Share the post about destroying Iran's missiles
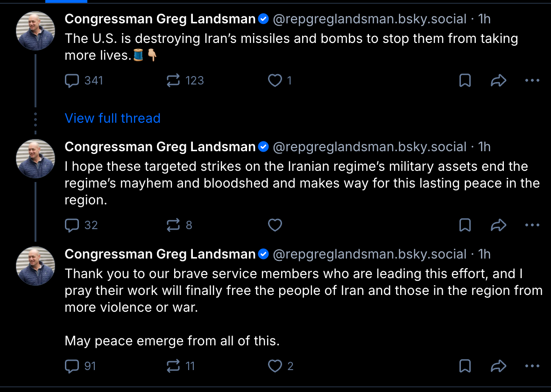The image size is (551, 392). (x=499, y=81)
